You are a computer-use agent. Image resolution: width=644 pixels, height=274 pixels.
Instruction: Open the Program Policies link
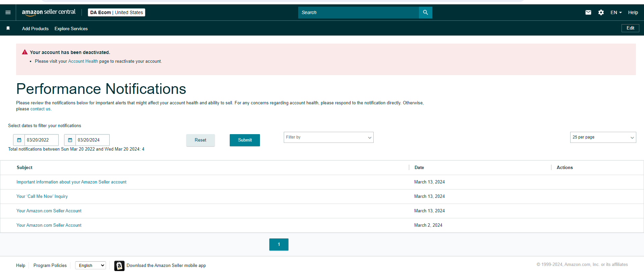(50, 265)
